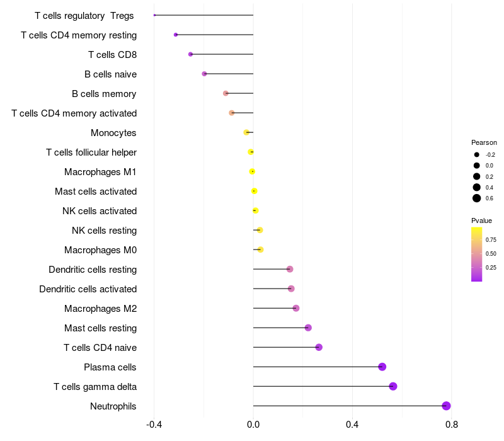Click the Pearson 0.2 legend circle
This screenshot has width=504, height=441.
click(x=477, y=176)
